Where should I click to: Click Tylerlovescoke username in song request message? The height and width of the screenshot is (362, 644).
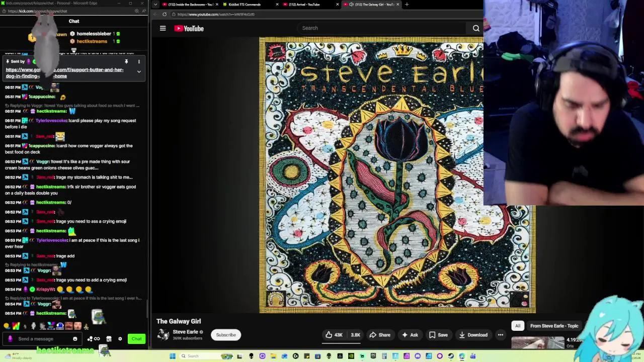pyautogui.click(x=51, y=121)
